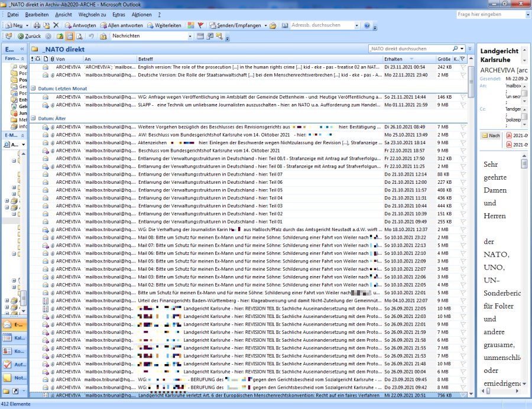Viewport: 532px width, 409px height.
Task: Collapse the 'Datum: Letzten Monat' group
Action: pos(33,89)
